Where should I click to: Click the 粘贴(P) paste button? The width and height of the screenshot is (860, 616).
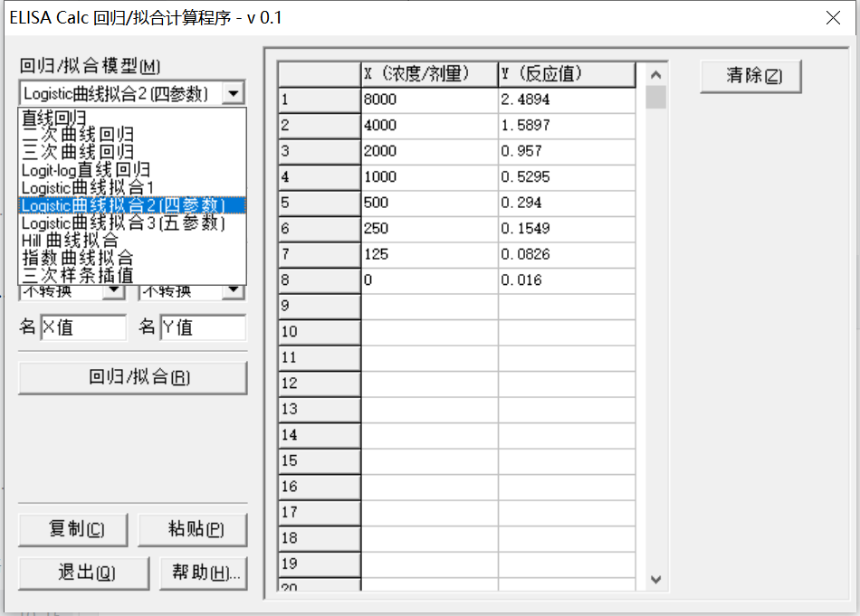tap(193, 529)
